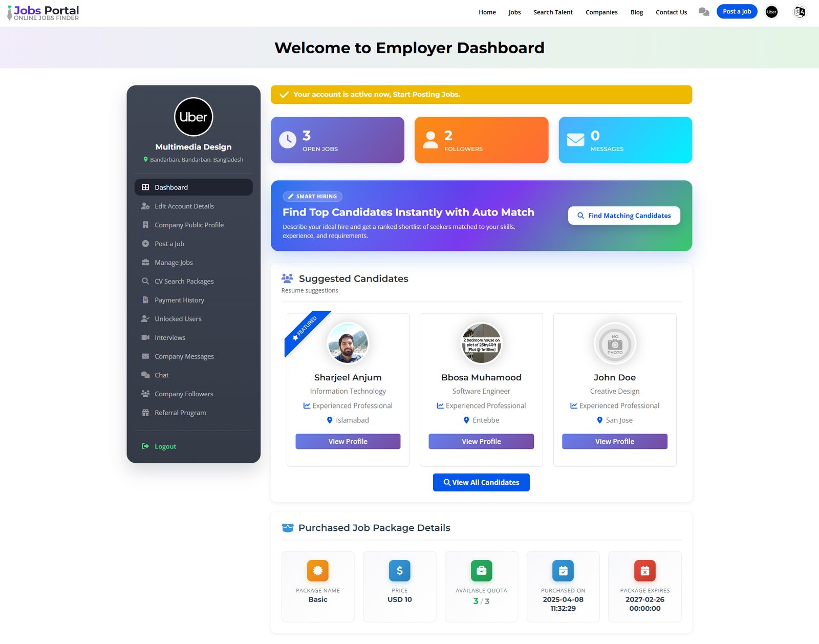
Task: Click John Doe's no-photo placeholder
Action: (615, 343)
